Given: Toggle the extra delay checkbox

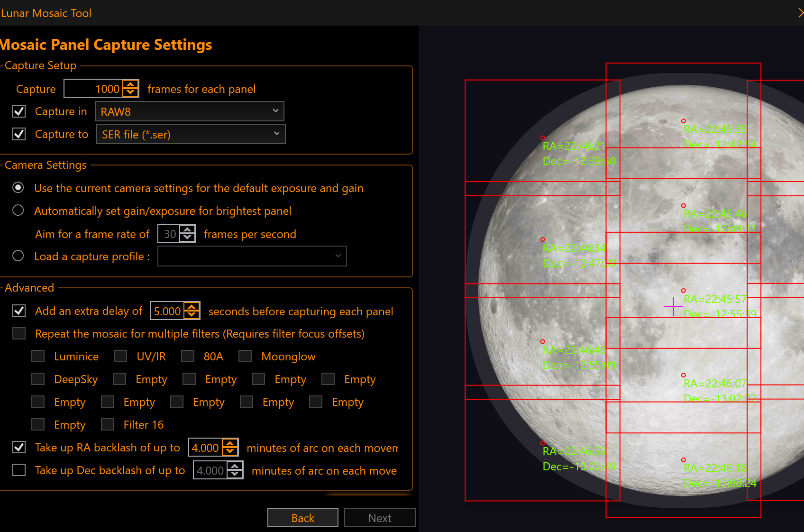Looking at the screenshot, I should pyautogui.click(x=19, y=311).
